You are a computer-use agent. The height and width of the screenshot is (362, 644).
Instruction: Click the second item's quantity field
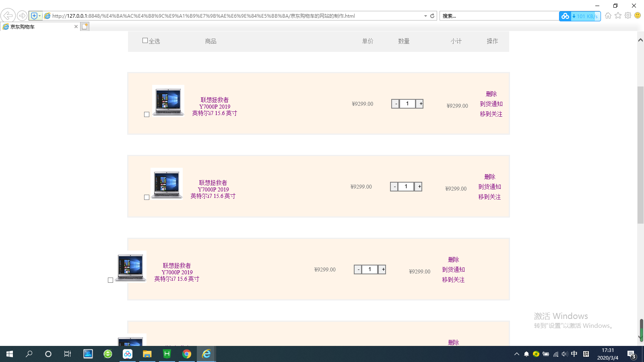[x=406, y=187]
